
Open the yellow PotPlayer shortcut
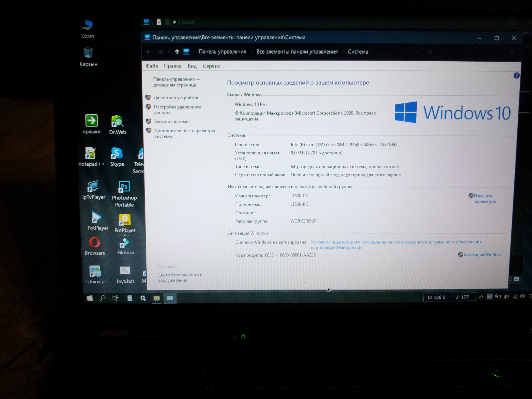[125, 223]
